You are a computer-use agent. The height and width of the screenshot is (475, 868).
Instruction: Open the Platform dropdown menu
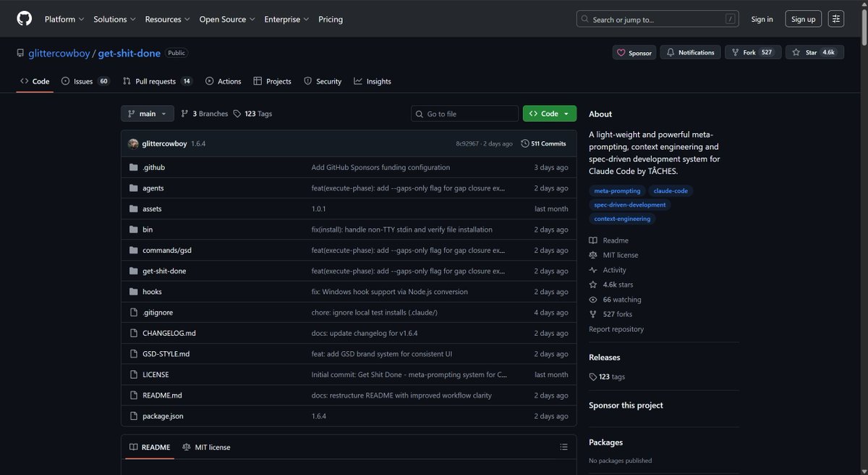pos(64,20)
